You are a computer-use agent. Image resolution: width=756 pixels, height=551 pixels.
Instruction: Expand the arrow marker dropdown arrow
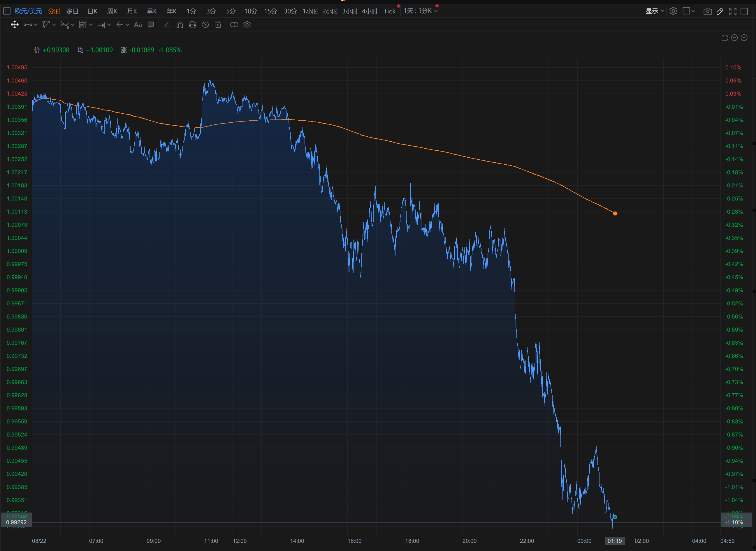coord(127,25)
